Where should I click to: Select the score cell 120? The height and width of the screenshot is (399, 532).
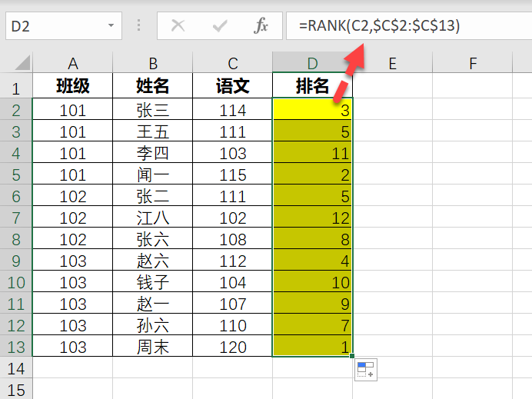pos(233,347)
